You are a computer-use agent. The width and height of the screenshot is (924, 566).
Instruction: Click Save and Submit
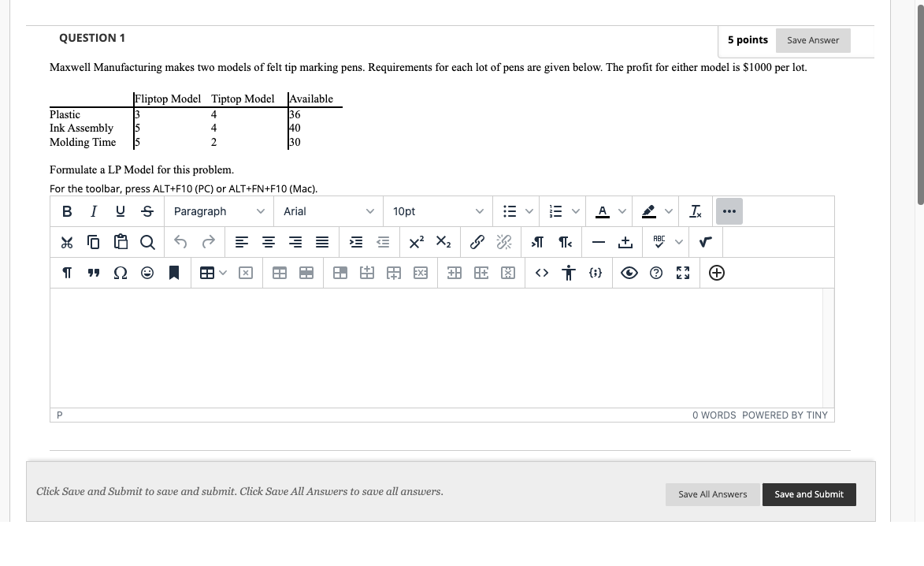809,494
